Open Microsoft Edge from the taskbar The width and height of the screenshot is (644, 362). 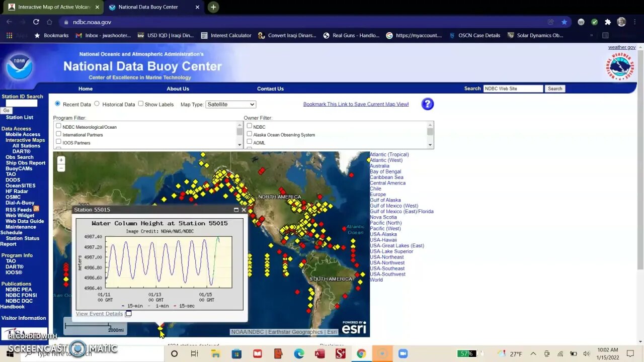[x=299, y=354]
